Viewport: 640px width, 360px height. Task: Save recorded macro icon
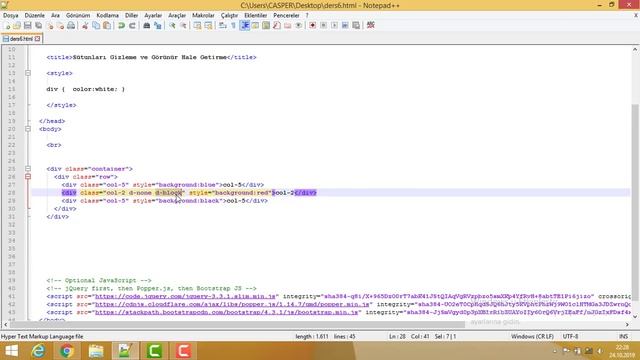click(x=356, y=25)
